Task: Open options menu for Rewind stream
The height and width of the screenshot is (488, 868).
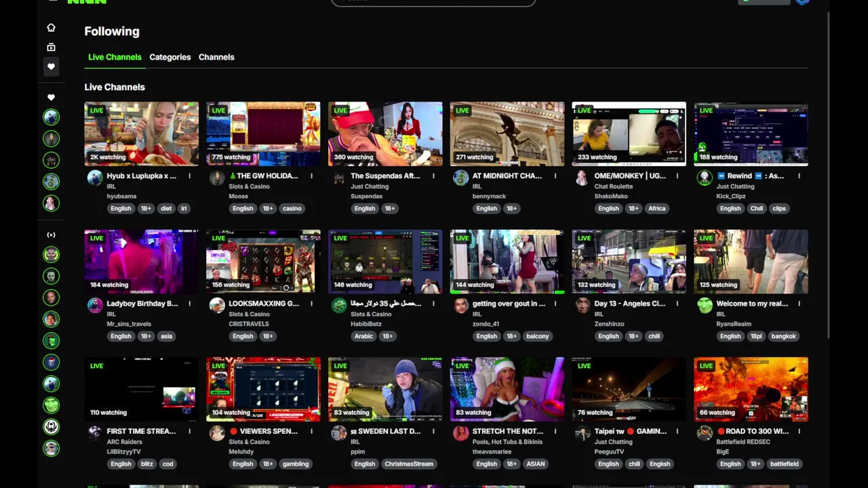Action: (x=799, y=176)
